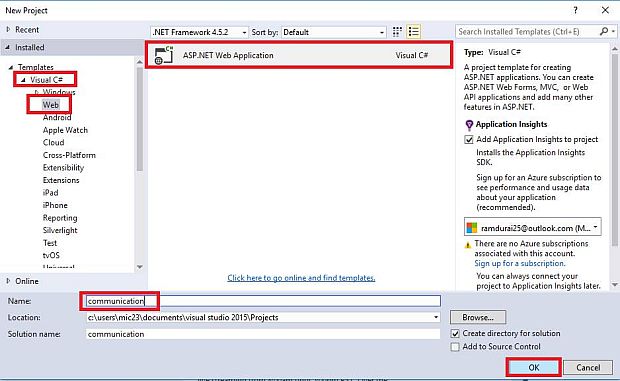Expand the Recent section

click(x=8, y=29)
